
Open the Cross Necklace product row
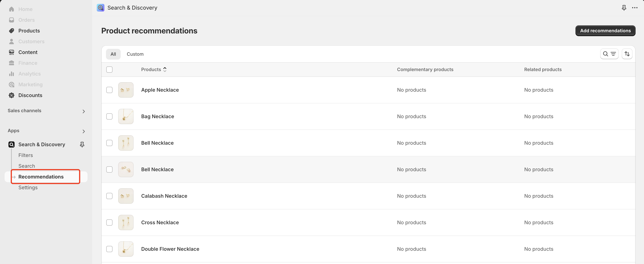160,222
